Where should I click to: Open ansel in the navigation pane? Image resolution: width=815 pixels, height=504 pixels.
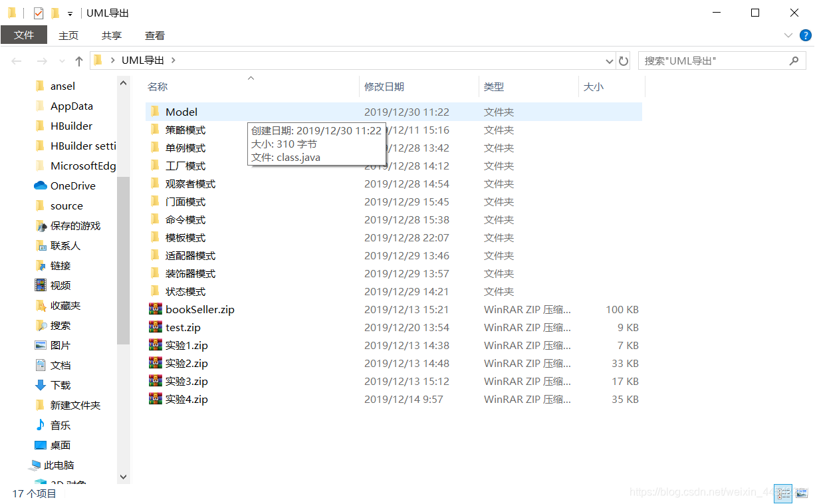(62, 86)
